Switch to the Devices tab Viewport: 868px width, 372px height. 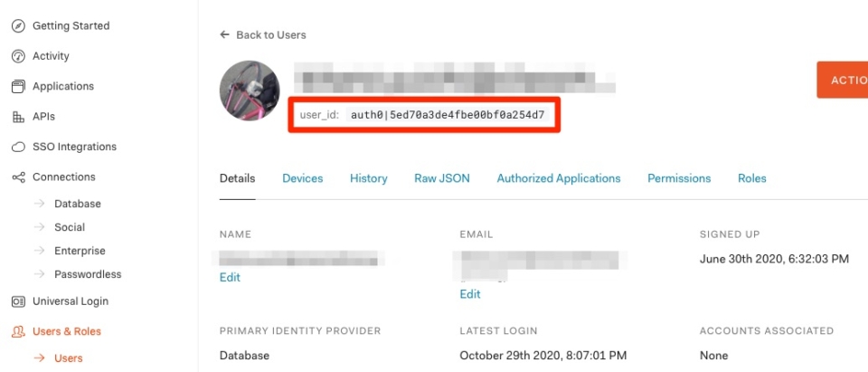coord(302,178)
